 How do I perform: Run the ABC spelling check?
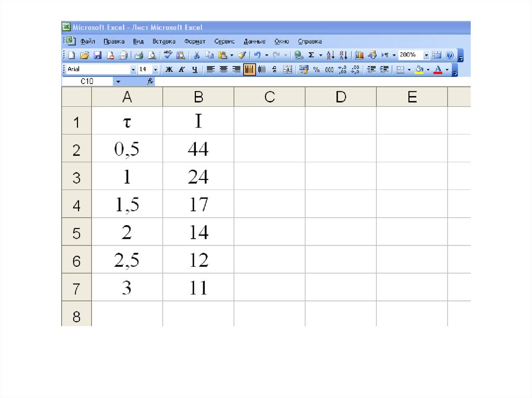tap(168, 55)
